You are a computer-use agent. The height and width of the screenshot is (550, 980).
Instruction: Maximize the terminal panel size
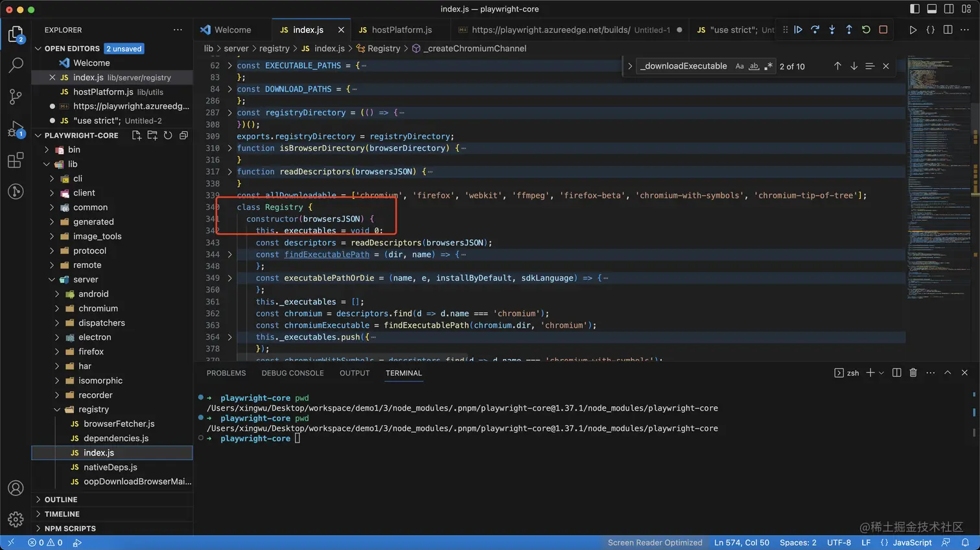click(948, 372)
